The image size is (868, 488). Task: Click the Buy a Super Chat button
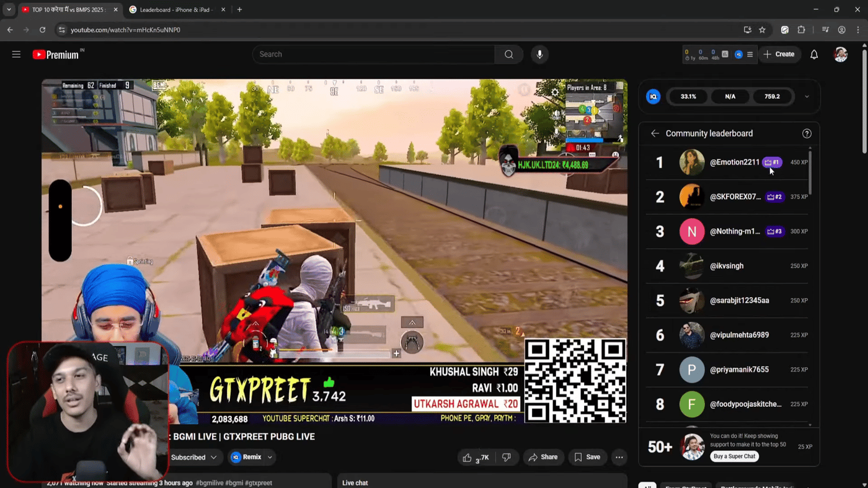tap(734, 456)
